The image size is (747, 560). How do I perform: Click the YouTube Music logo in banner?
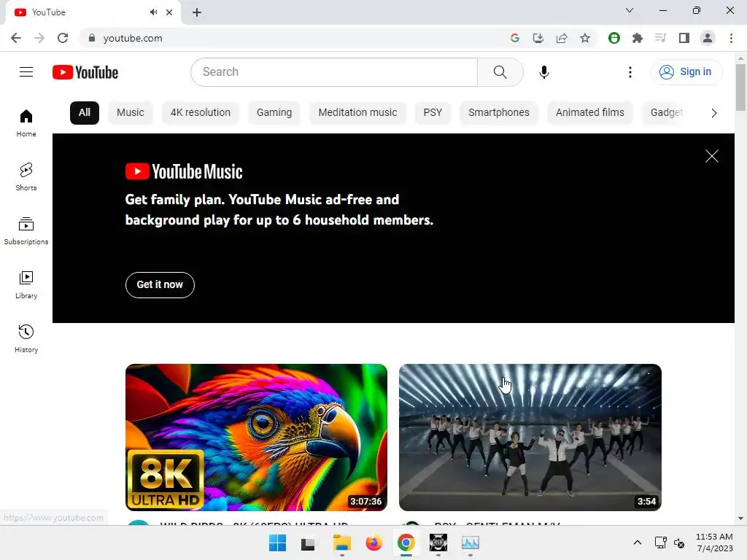point(184,171)
